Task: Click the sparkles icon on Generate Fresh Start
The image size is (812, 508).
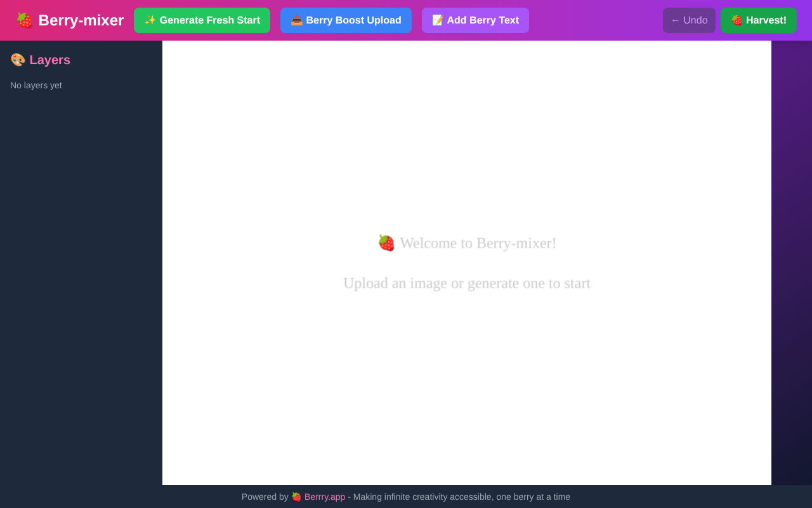Action: (150, 20)
